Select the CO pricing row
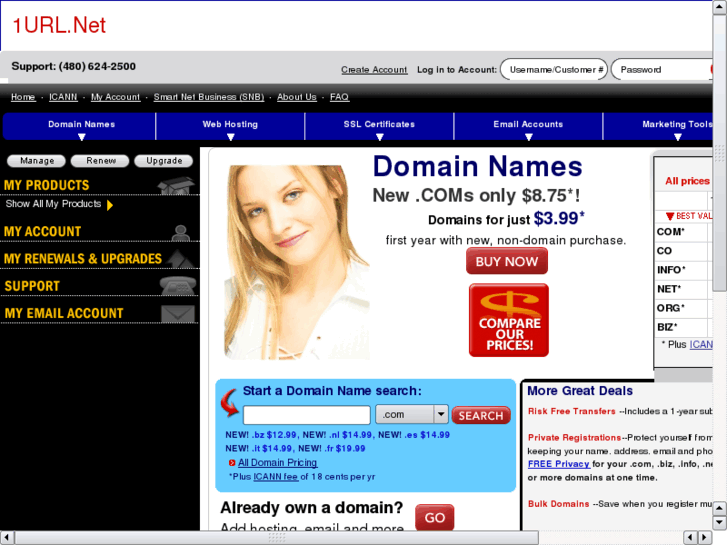Image resolution: width=727 pixels, height=545 pixels. pyautogui.click(x=683, y=251)
